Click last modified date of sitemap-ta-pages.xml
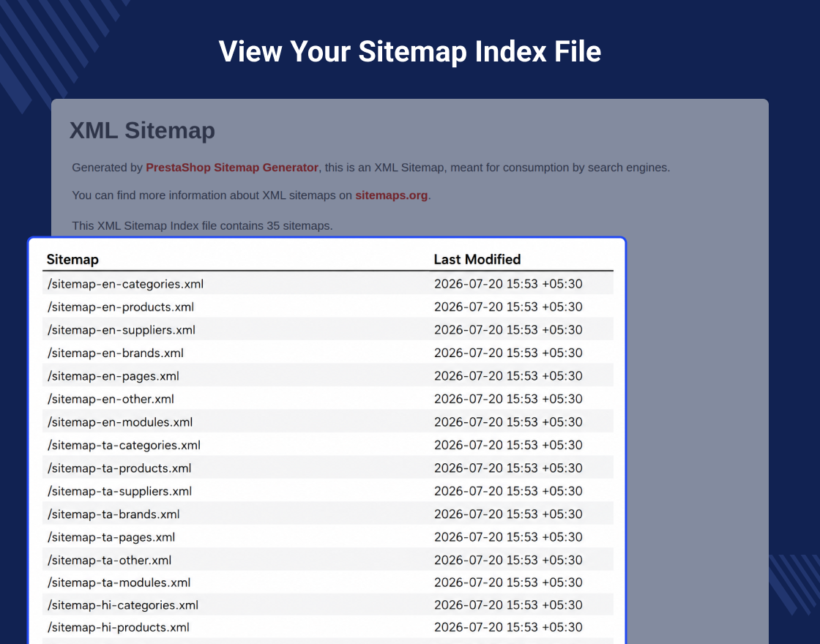This screenshot has width=820, height=644. pyautogui.click(x=508, y=537)
